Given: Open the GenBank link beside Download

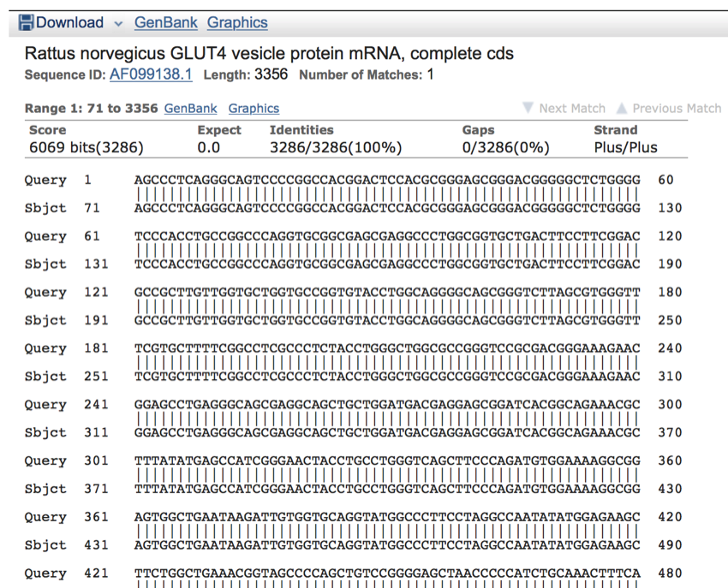Looking at the screenshot, I should click(164, 23).
